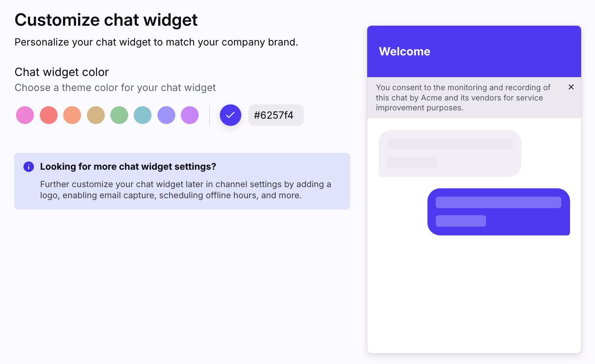Select the green color swatch
The image size is (595, 364).
click(x=119, y=115)
